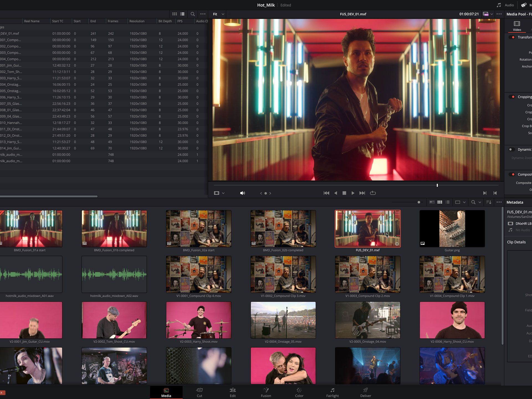Open the Audio panel at top right
The image size is (532, 399).
point(505,5)
